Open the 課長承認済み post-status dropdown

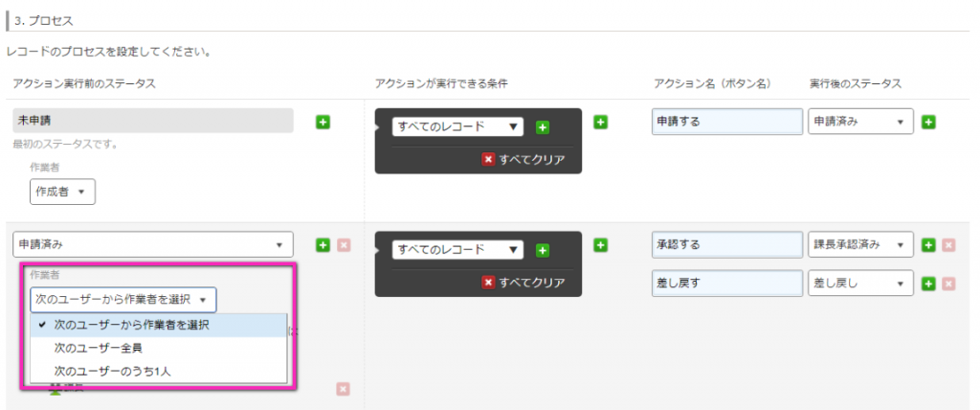[860, 244]
